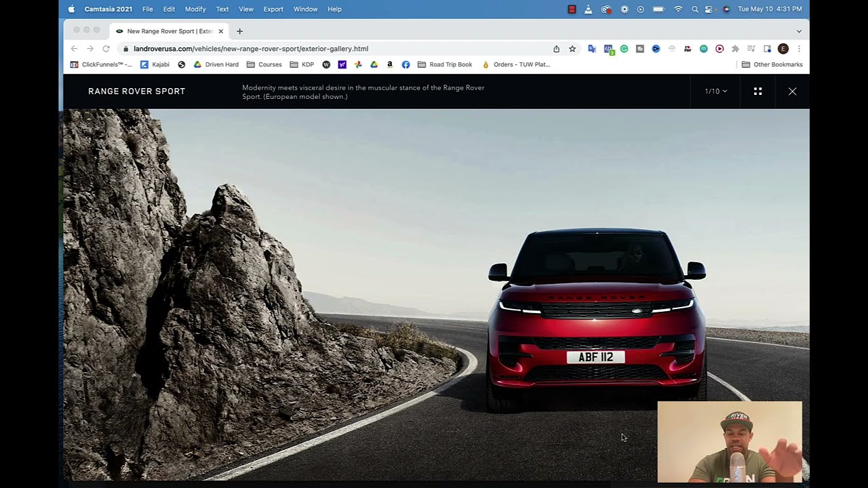Viewport: 868px width, 488px height.
Task: Open the Help menu
Action: point(334,9)
